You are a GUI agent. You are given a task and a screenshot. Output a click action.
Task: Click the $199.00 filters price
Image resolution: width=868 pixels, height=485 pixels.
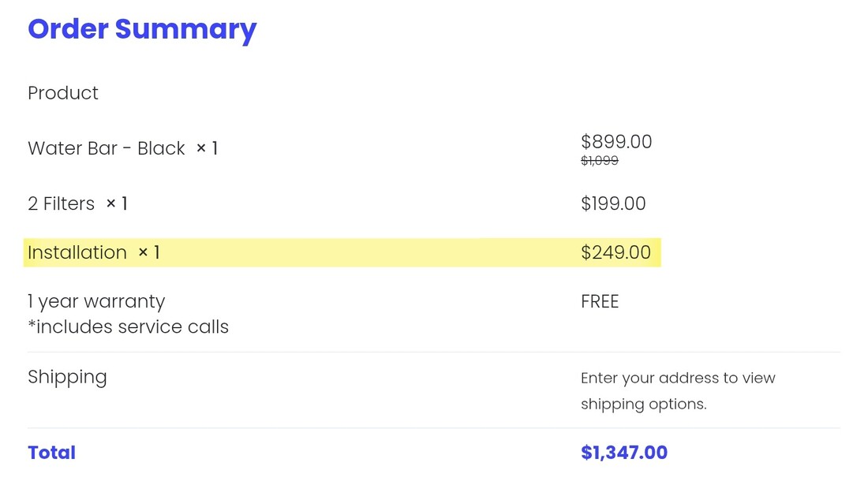[x=613, y=203]
